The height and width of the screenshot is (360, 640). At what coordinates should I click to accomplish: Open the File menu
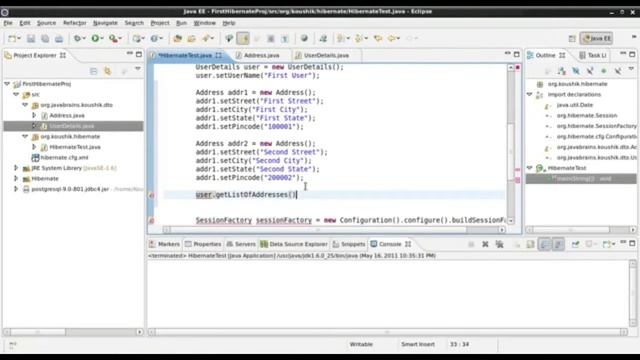coord(8,23)
